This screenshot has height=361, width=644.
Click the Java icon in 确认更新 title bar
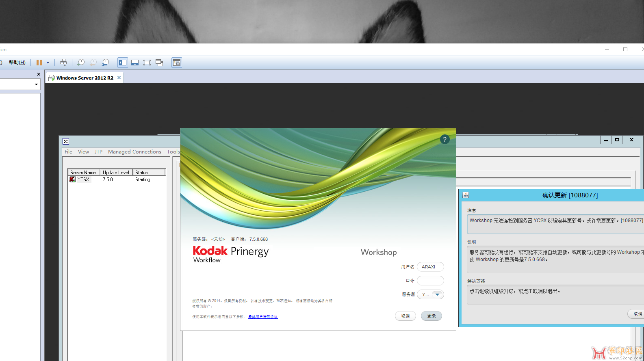pos(466,195)
